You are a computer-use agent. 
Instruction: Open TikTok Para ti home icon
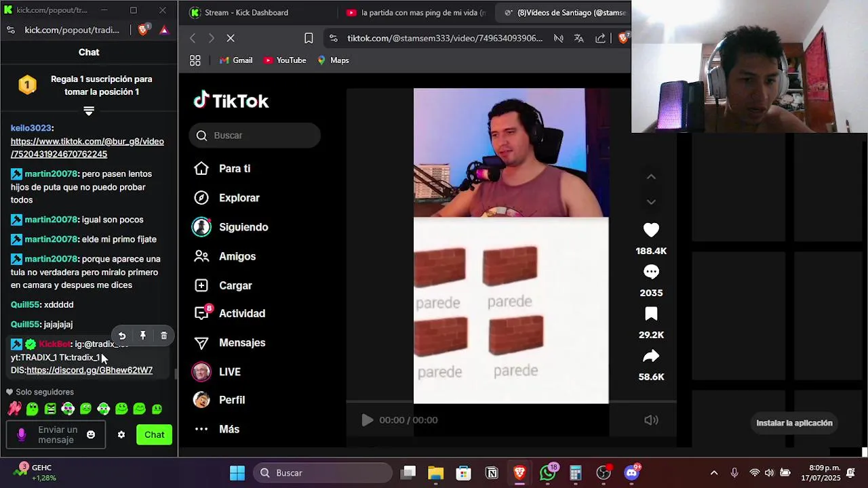pos(201,168)
